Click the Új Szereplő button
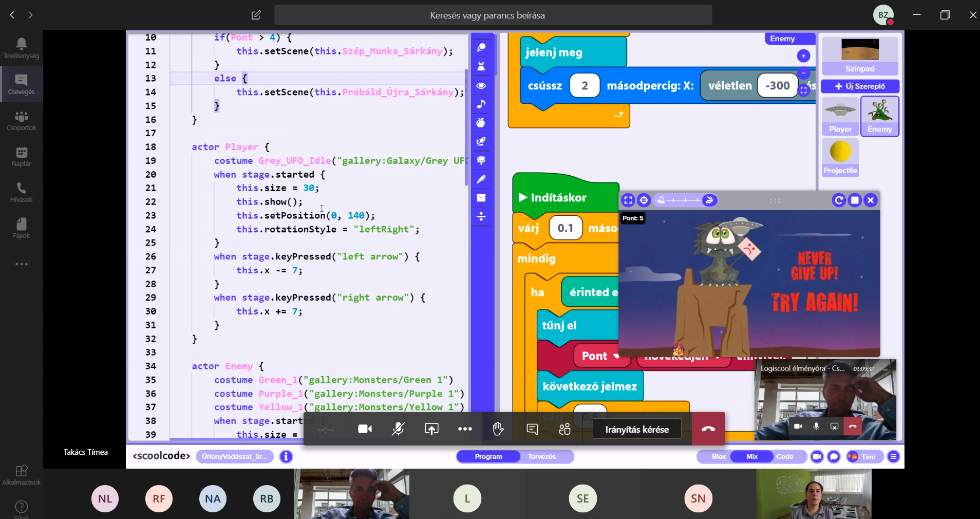This screenshot has width=980, height=519. [860, 86]
